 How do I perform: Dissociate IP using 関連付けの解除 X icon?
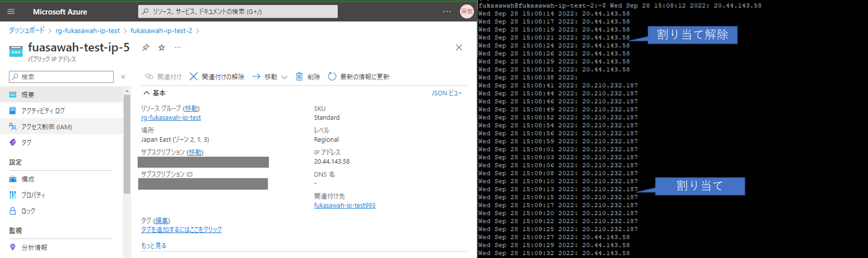(x=193, y=77)
